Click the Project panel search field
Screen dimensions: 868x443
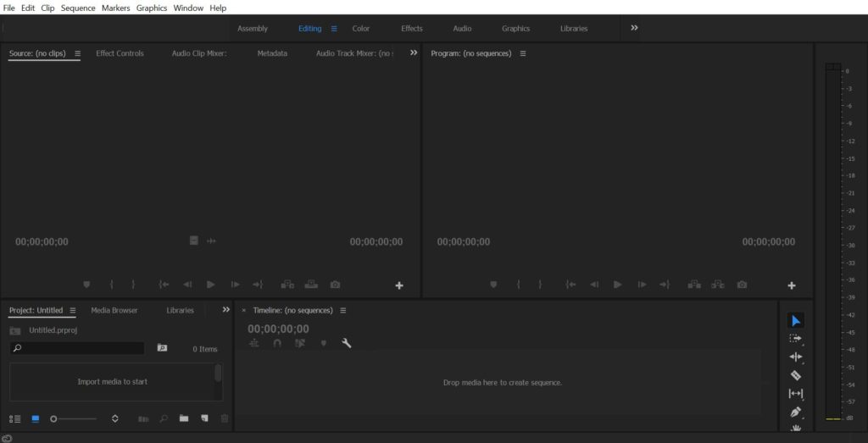pos(78,348)
